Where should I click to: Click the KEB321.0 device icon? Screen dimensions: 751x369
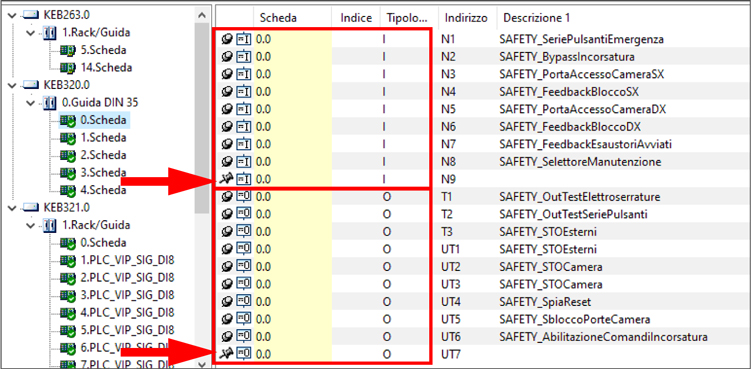[31, 208]
